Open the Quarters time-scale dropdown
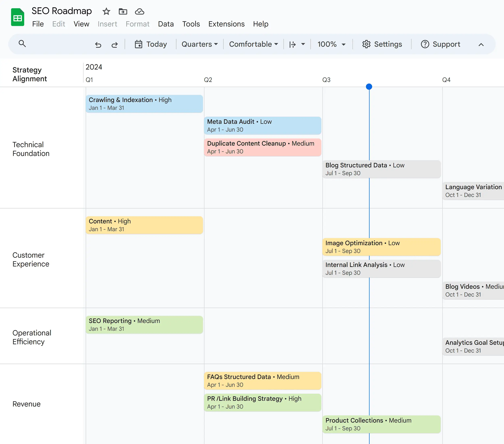 pyautogui.click(x=199, y=44)
